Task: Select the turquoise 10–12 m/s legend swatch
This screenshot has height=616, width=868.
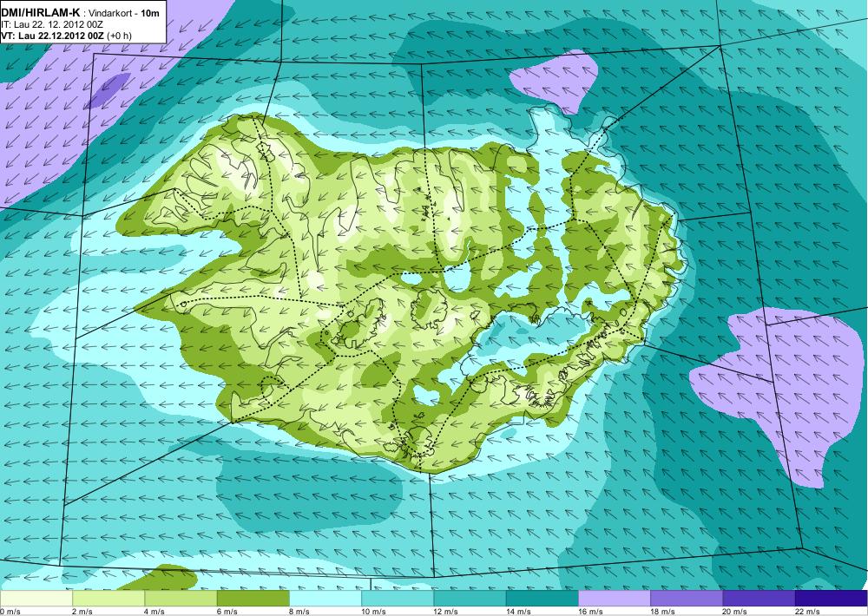Action: tap(398, 599)
